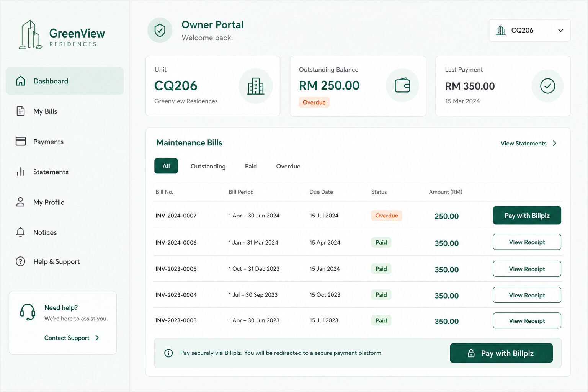The image size is (588, 392).
Task: Click the Bill No. column header
Action: click(164, 192)
